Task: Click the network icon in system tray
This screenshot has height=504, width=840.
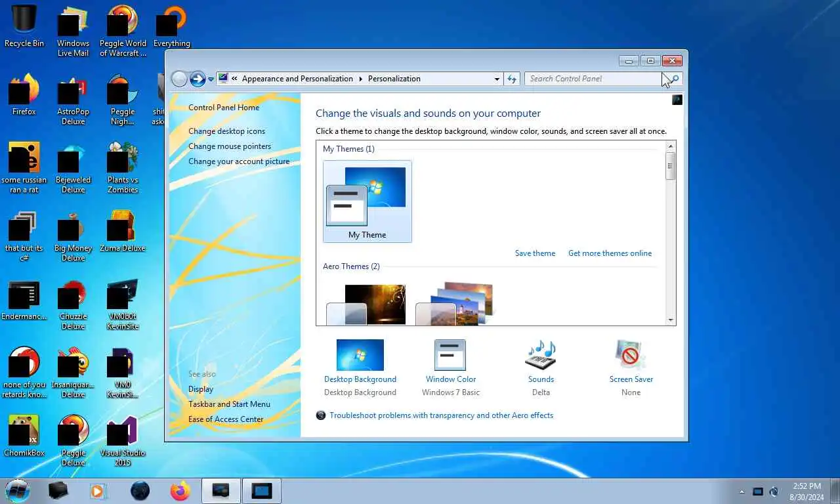Action: tap(758, 492)
